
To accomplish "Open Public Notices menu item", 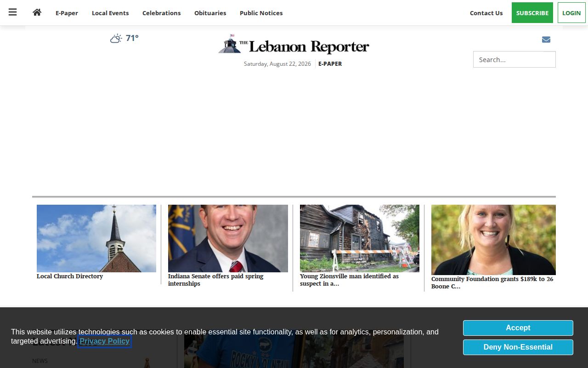I will pos(261,13).
